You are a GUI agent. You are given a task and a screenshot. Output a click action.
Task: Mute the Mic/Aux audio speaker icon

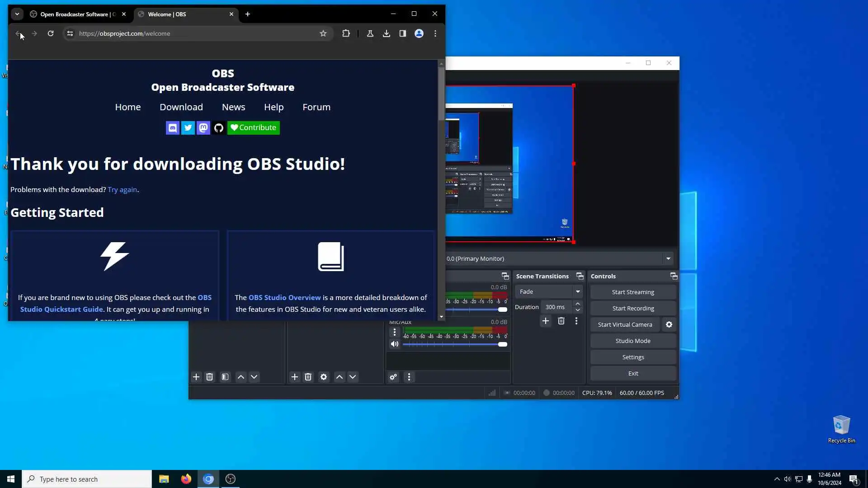coord(395,344)
